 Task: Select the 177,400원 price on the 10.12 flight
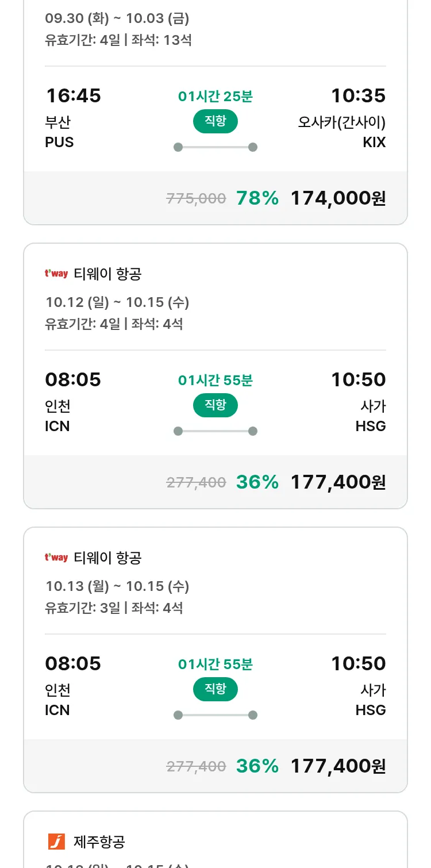338,482
